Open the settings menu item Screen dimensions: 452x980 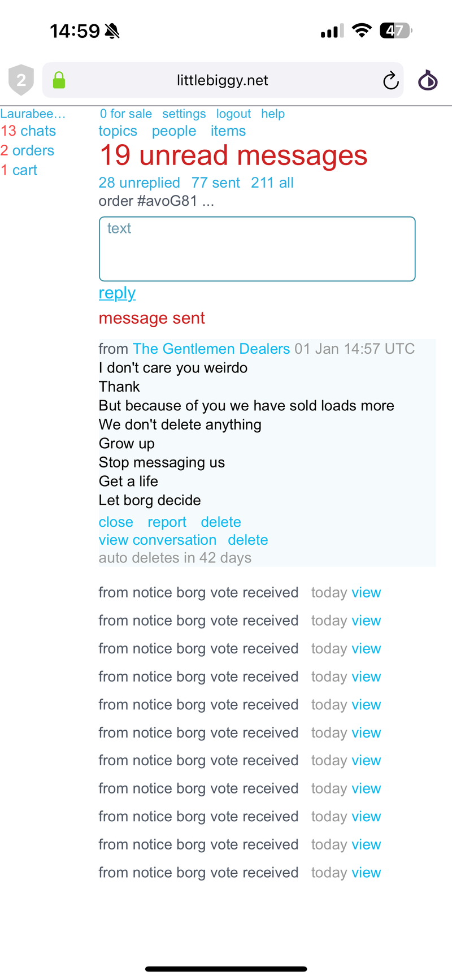184,114
